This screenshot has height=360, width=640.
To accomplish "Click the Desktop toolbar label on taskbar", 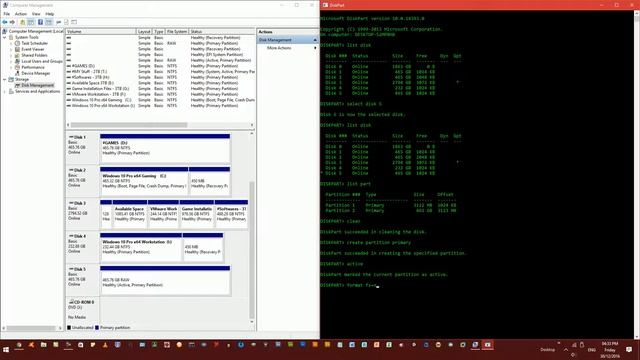I will coord(547,350).
